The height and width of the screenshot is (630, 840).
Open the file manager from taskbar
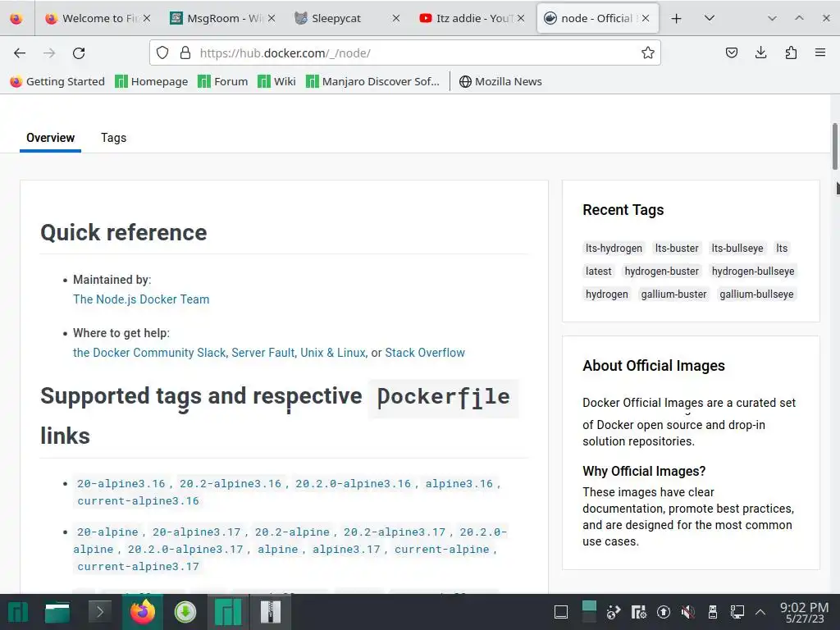57,612
